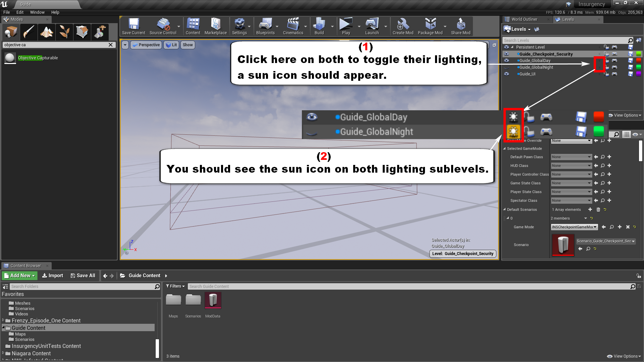644x362 pixels.
Task: Open the Marketplace toolbar icon
Action: pyautogui.click(x=216, y=26)
